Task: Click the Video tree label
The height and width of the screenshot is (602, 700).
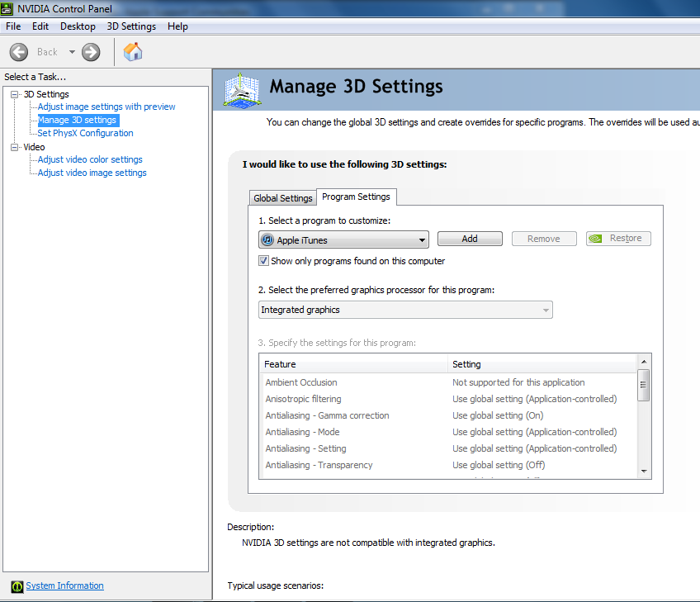Action: click(x=35, y=147)
